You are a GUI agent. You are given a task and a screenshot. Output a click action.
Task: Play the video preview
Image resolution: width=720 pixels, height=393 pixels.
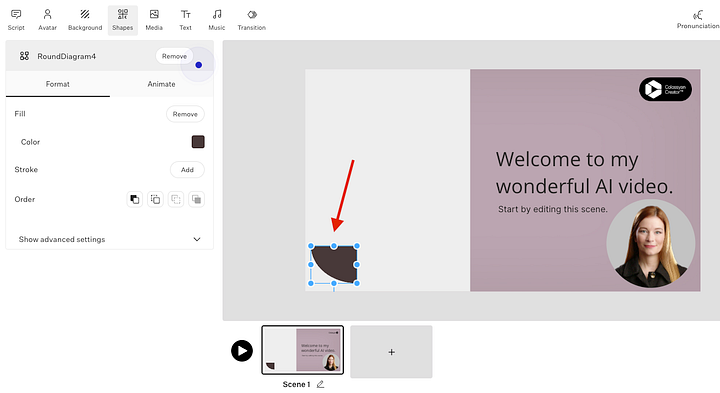[242, 351]
